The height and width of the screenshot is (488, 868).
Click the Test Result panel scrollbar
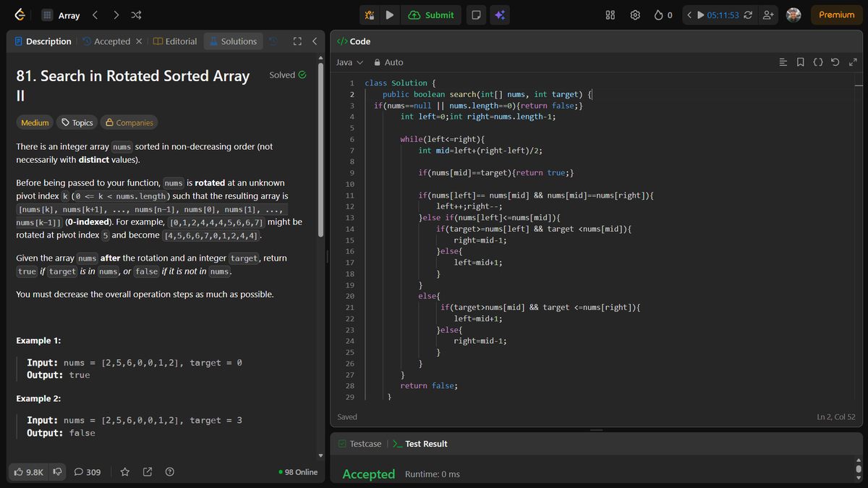coord(859,469)
